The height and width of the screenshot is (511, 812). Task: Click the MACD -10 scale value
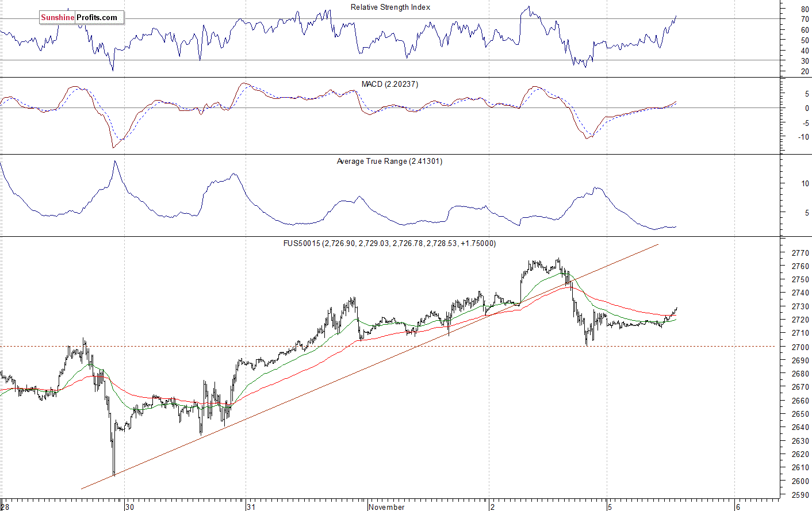pos(804,137)
